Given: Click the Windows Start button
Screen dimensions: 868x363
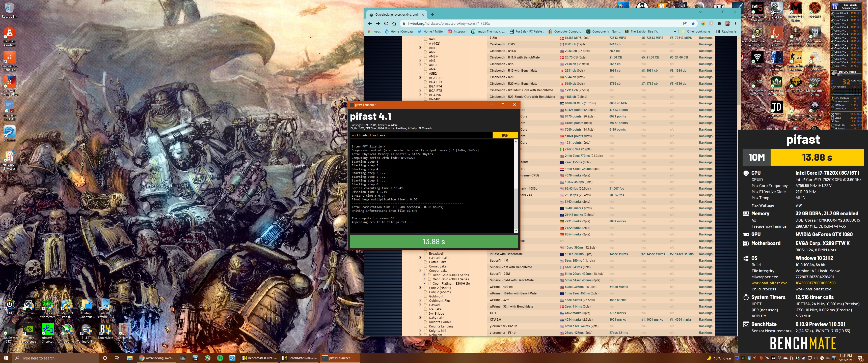Looking at the screenshot, I should [x=6, y=358].
